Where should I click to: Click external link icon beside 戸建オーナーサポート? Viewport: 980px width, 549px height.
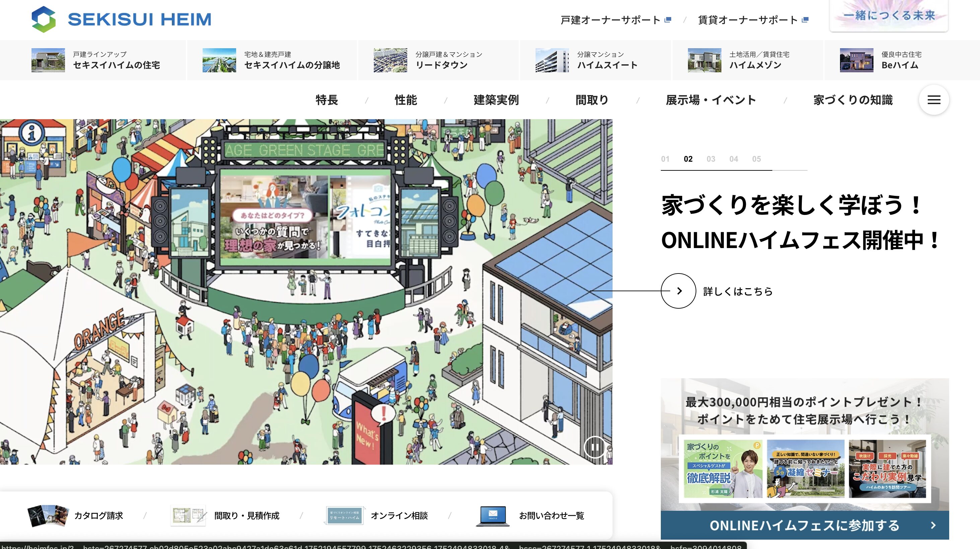[668, 20]
